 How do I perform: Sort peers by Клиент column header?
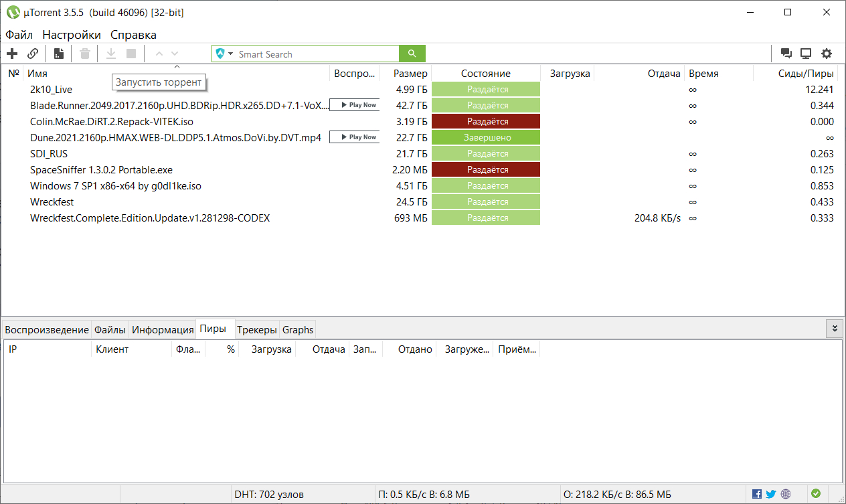point(132,349)
